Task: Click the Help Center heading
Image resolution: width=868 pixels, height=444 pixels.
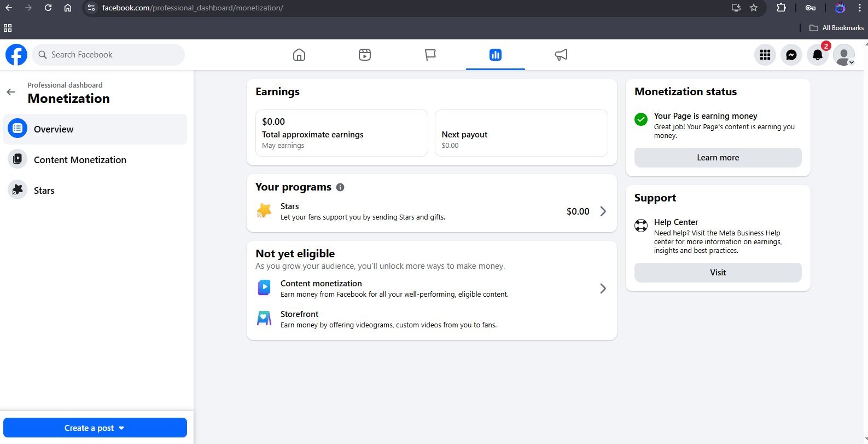Action: tap(676, 222)
